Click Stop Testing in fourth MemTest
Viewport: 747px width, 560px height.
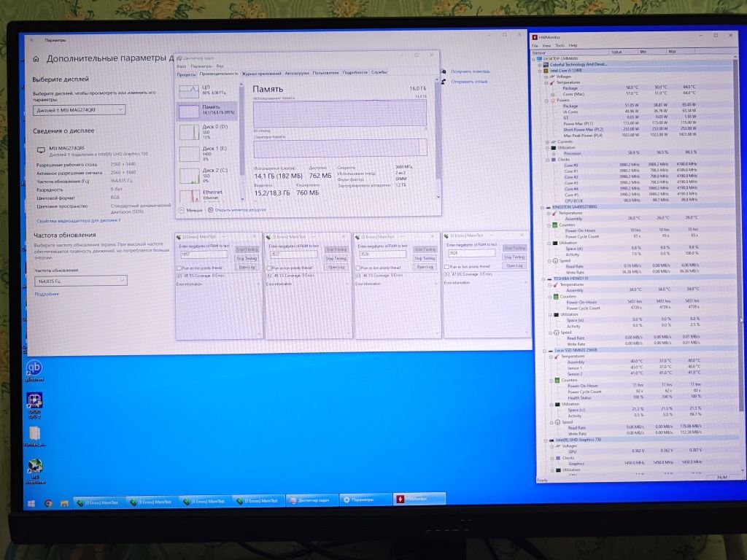[x=514, y=257]
